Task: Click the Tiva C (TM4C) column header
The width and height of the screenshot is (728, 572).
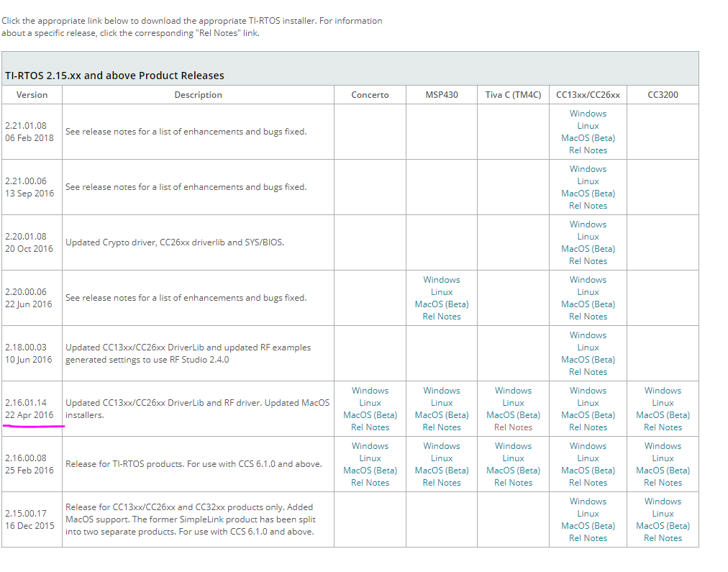Action: (513, 95)
